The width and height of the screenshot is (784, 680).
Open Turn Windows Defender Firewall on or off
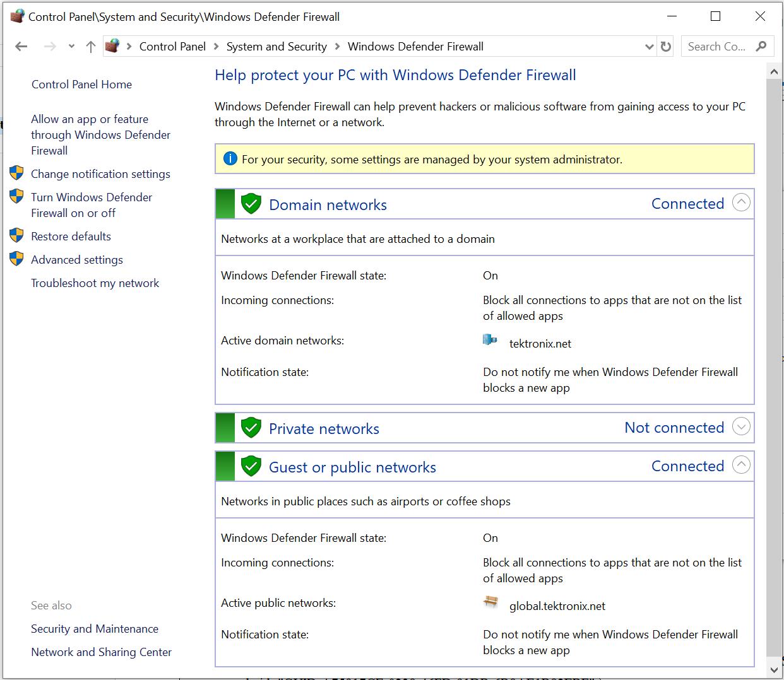coord(92,205)
